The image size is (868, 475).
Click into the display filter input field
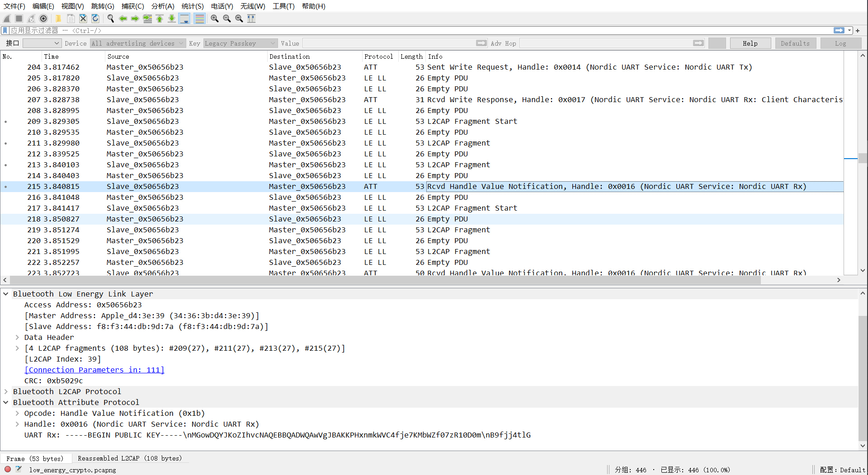(x=420, y=30)
